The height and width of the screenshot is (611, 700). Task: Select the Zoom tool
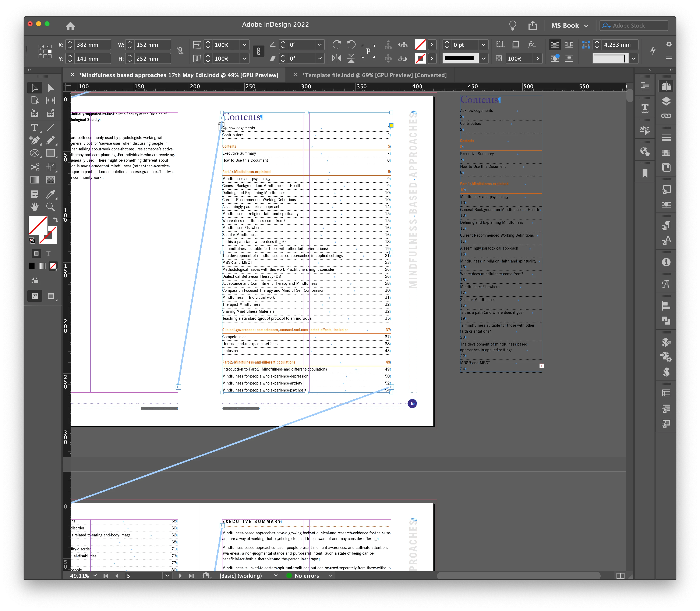(x=50, y=207)
